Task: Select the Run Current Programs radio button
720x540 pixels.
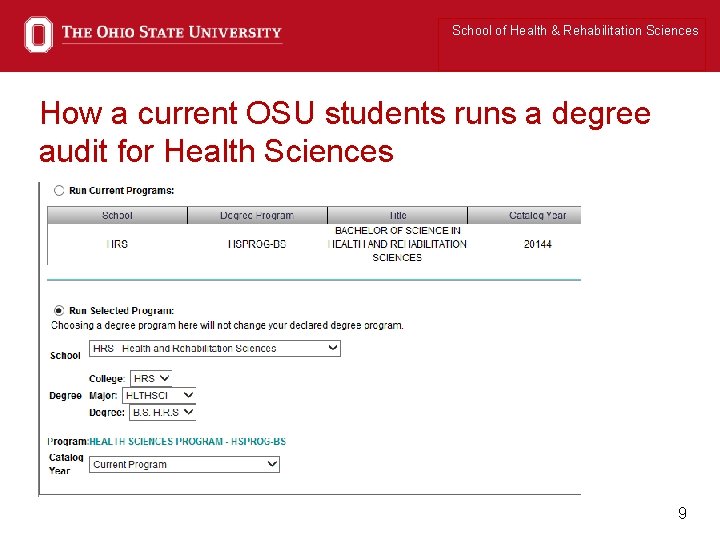Action: coord(59,191)
